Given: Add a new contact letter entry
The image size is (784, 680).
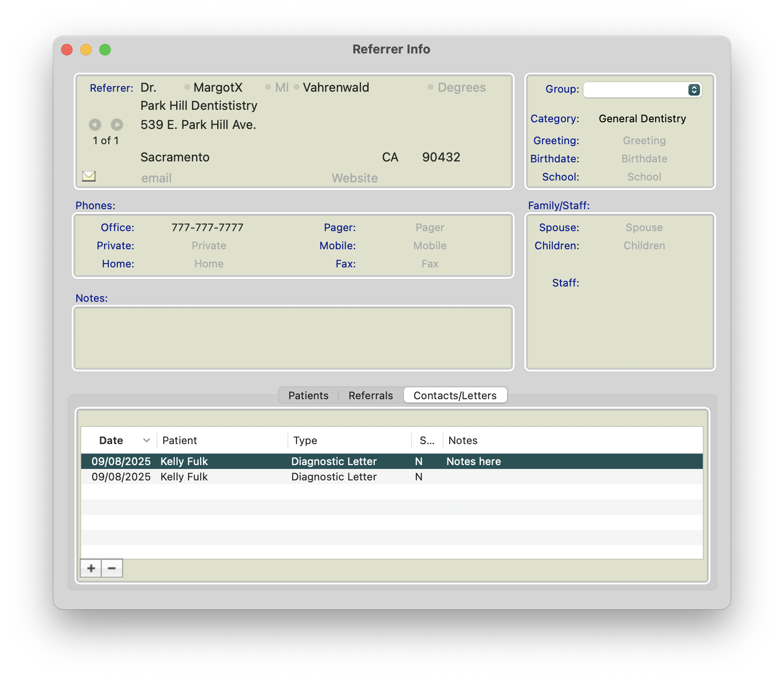Looking at the screenshot, I should [x=91, y=568].
